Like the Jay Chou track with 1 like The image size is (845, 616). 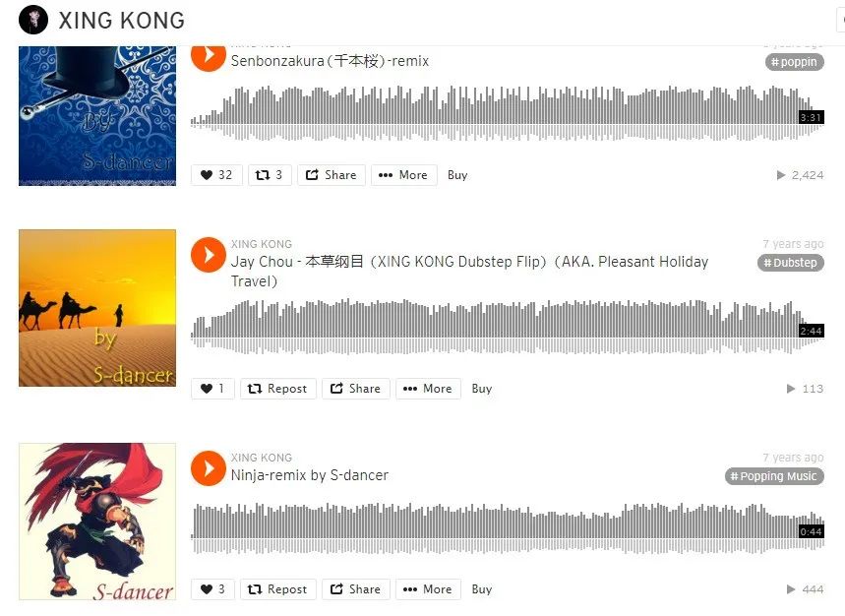pyautogui.click(x=212, y=389)
